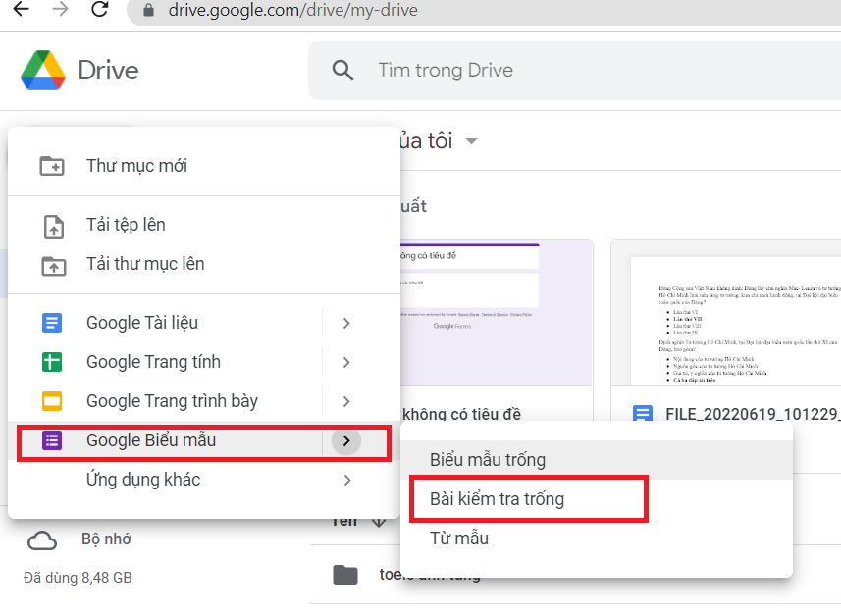The height and width of the screenshot is (616, 841).
Task: Choose 'Tải thư mục lên' option
Action: click(204, 264)
